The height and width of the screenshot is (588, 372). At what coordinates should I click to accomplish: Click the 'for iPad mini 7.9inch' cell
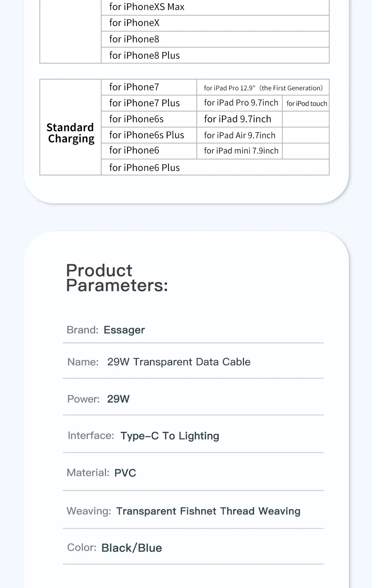[241, 151]
